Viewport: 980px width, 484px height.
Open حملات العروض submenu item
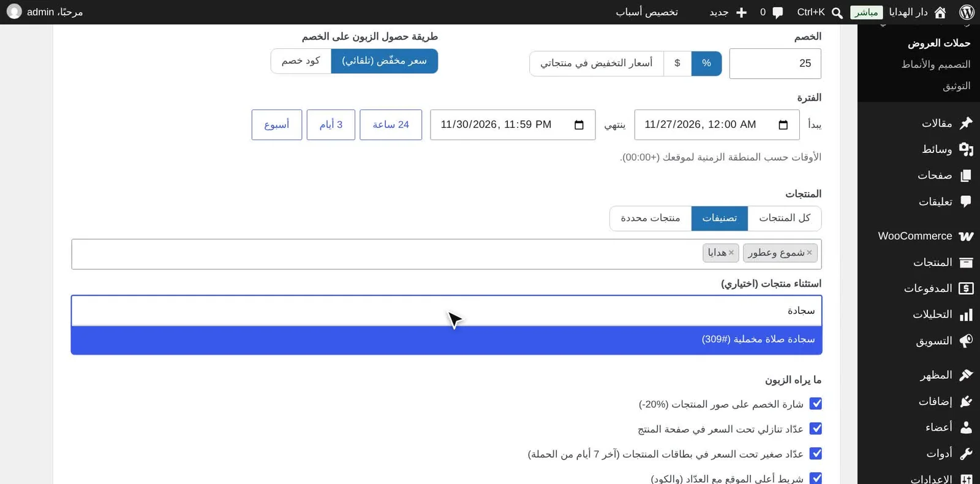[938, 43]
